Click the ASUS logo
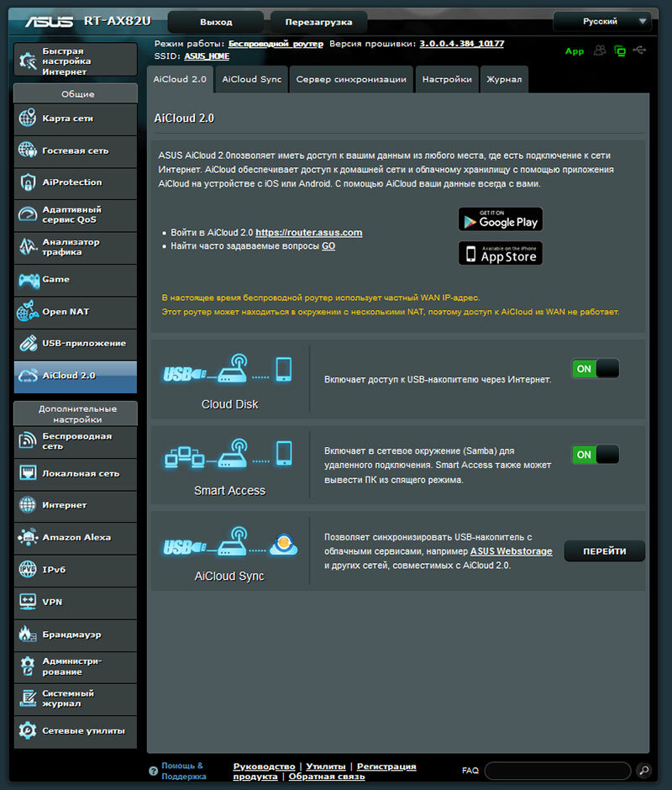 (49, 22)
